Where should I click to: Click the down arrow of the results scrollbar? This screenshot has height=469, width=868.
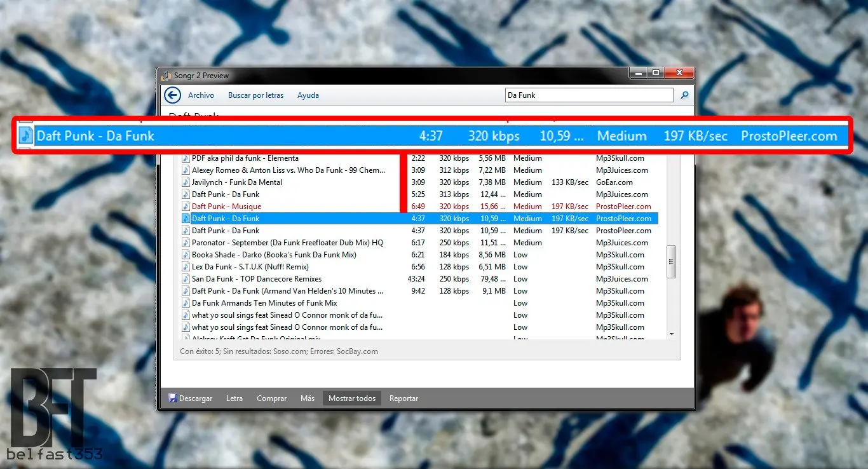click(x=672, y=334)
